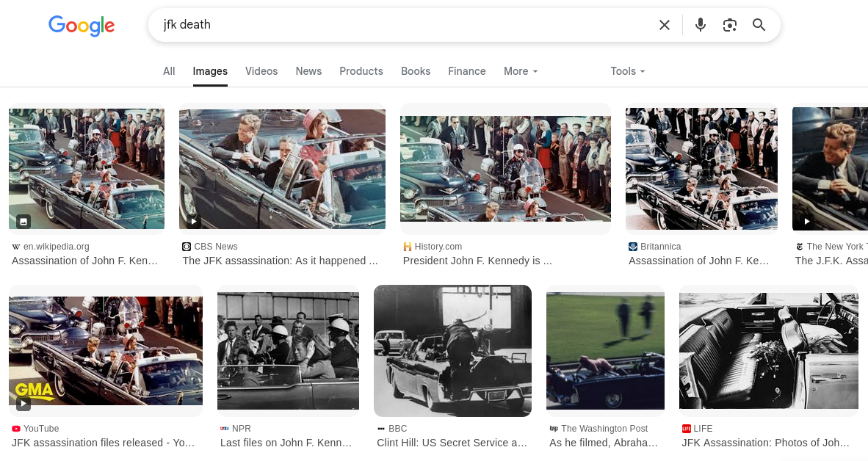
Task: Click the LIFE favicon
Action: (687, 429)
